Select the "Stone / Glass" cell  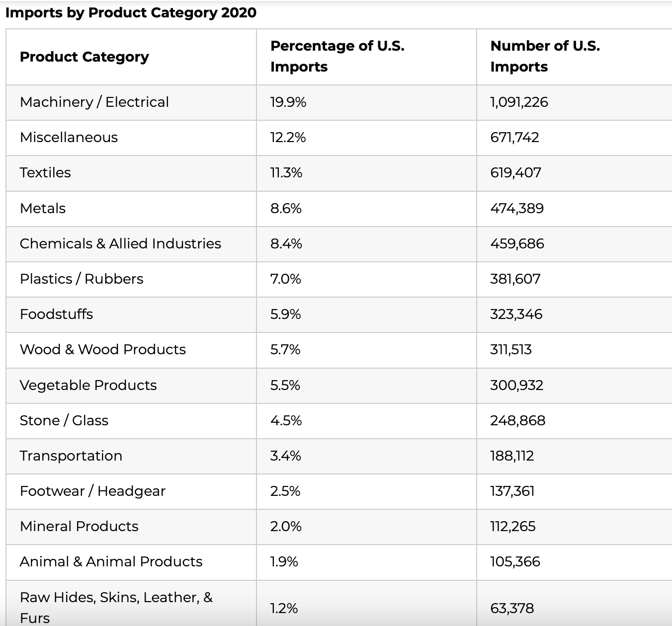(x=64, y=421)
